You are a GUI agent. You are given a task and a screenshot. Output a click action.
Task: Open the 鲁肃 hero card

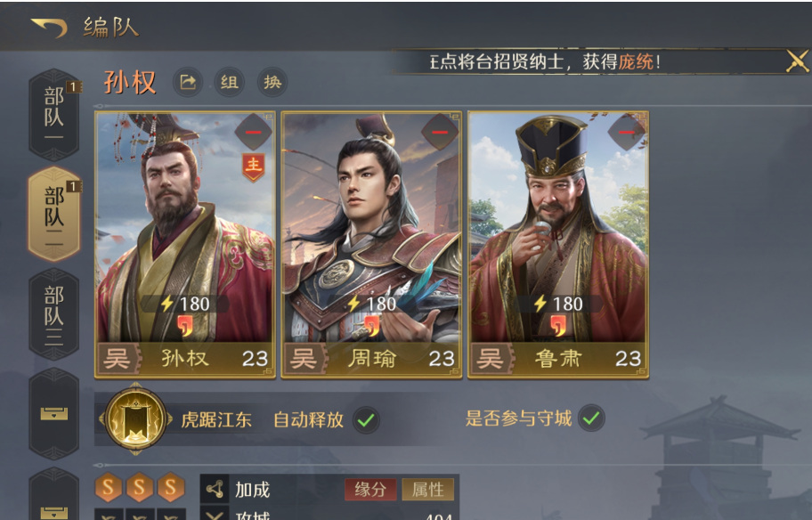(557, 245)
